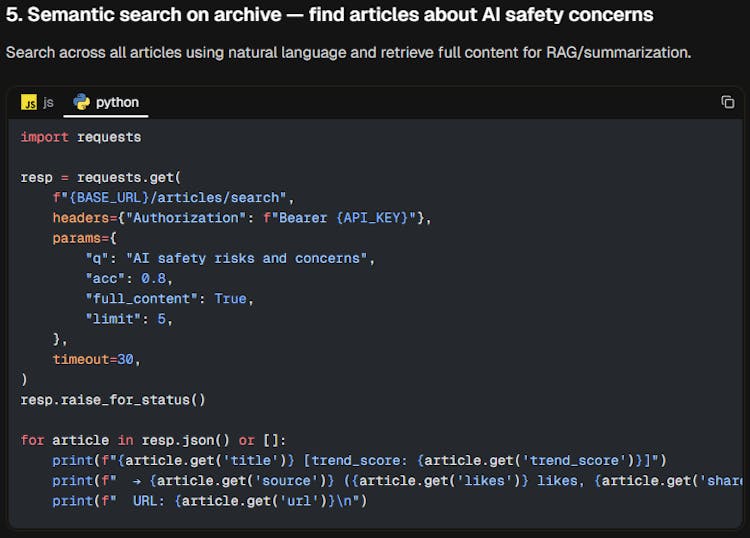Place cursor on 'resp = requests.get(' line
This screenshot has height=538, width=750.
[x=101, y=177]
